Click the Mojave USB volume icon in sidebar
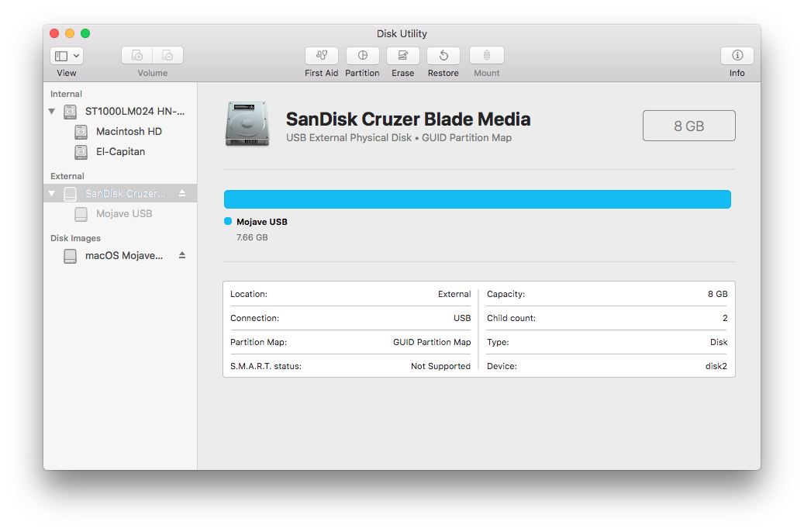 81,215
